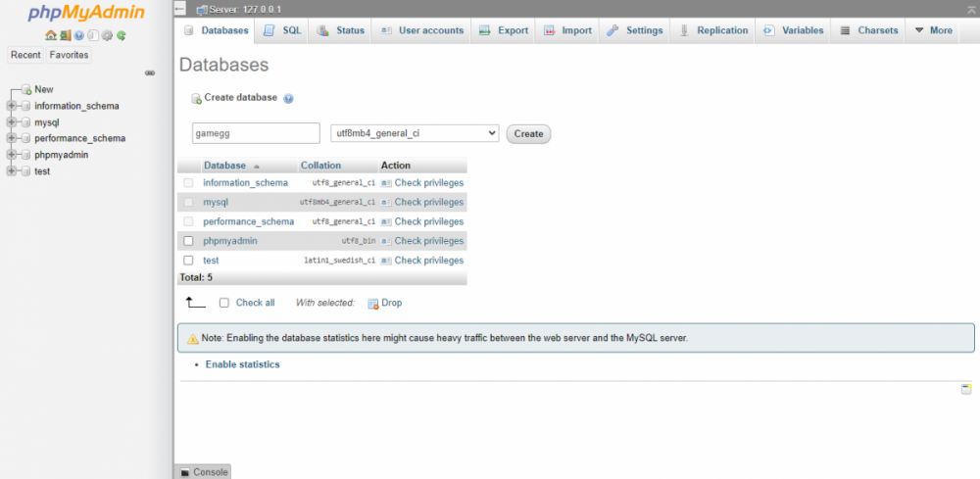
Task: Open the Status tab
Action: click(x=341, y=30)
